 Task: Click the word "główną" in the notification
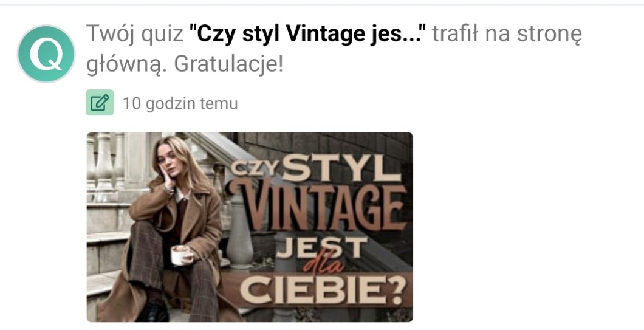(127, 65)
